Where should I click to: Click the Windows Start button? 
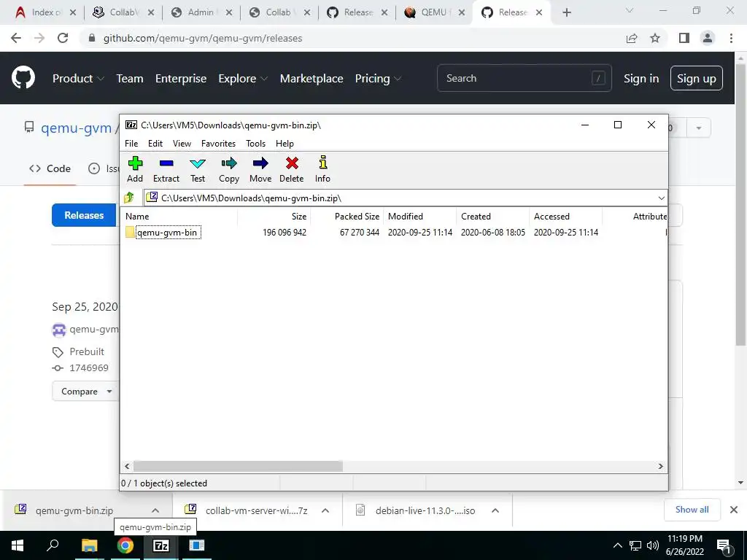(x=18, y=545)
